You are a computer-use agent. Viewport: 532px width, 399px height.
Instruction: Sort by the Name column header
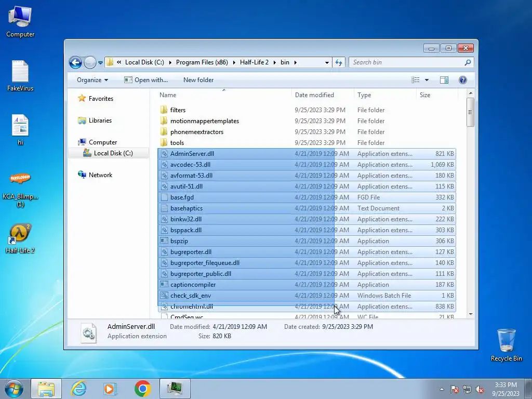pos(224,95)
